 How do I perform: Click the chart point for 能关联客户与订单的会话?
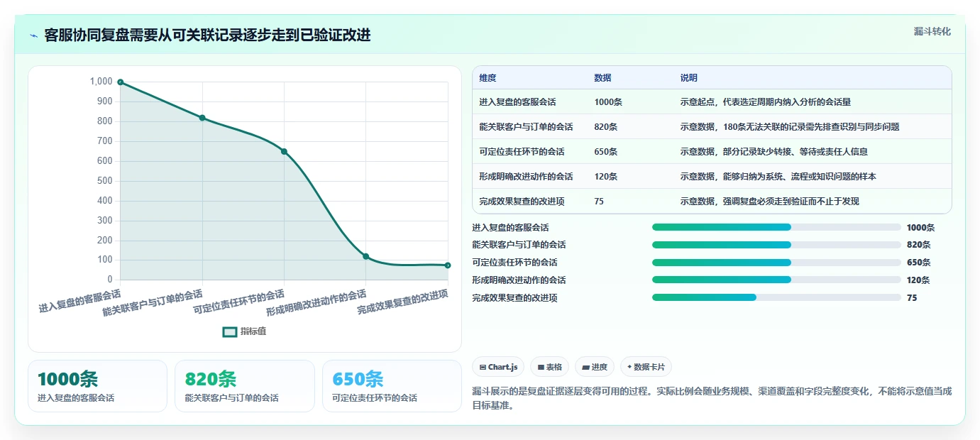pos(202,118)
